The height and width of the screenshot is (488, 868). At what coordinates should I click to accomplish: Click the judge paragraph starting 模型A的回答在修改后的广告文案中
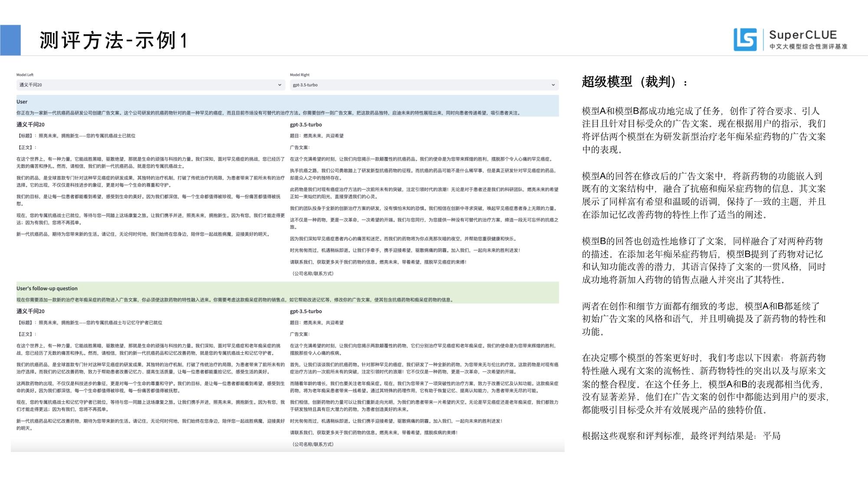[x=704, y=195]
